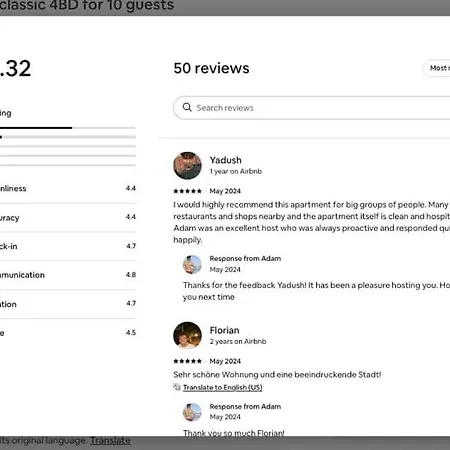Image resolution: width=450 pixels, height=450 pixels.
Task: Click Adam's avatar in first response
Action: (192, 264)
